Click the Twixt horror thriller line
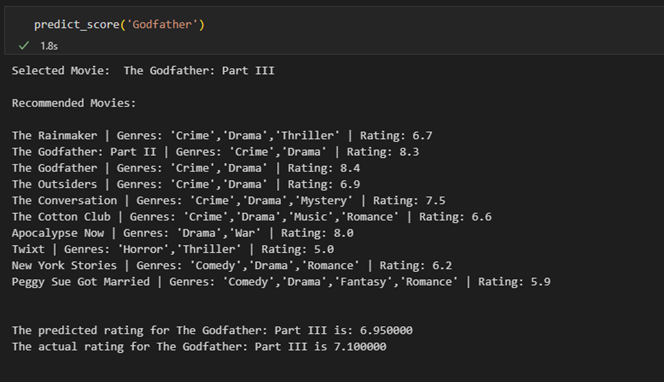Screen dimensions: 664x382 pos(173,249)
